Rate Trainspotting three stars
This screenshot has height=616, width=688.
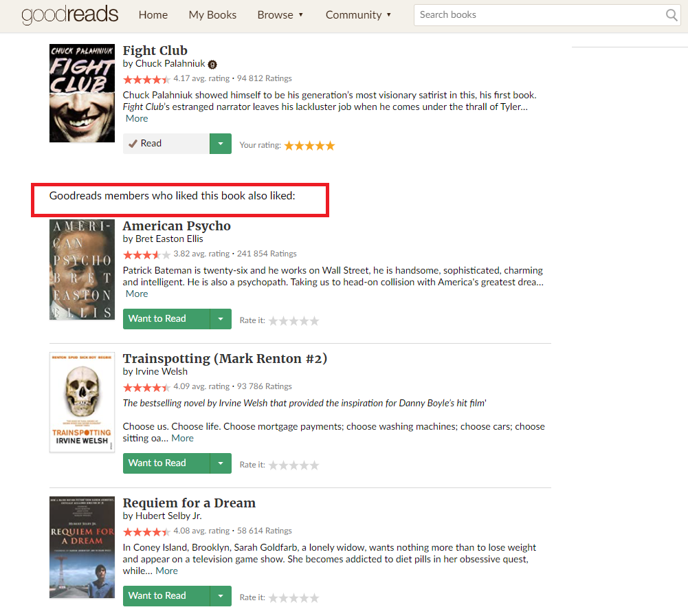coord(294,465)
